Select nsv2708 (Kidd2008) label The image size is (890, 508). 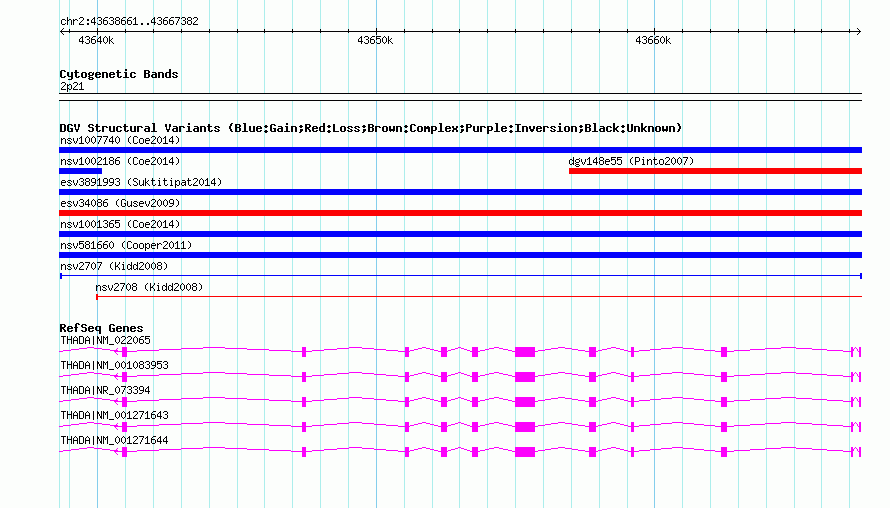149,287
